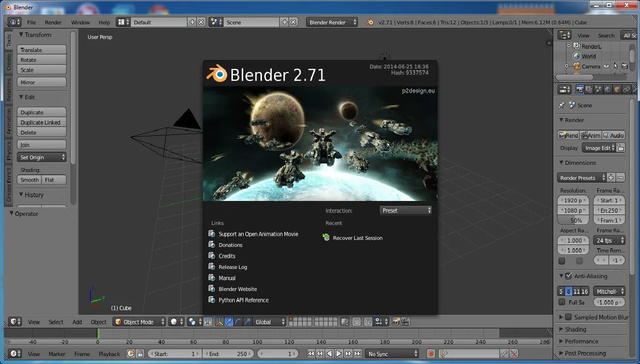Toggle proportional editing circle icon

[357, 322]
